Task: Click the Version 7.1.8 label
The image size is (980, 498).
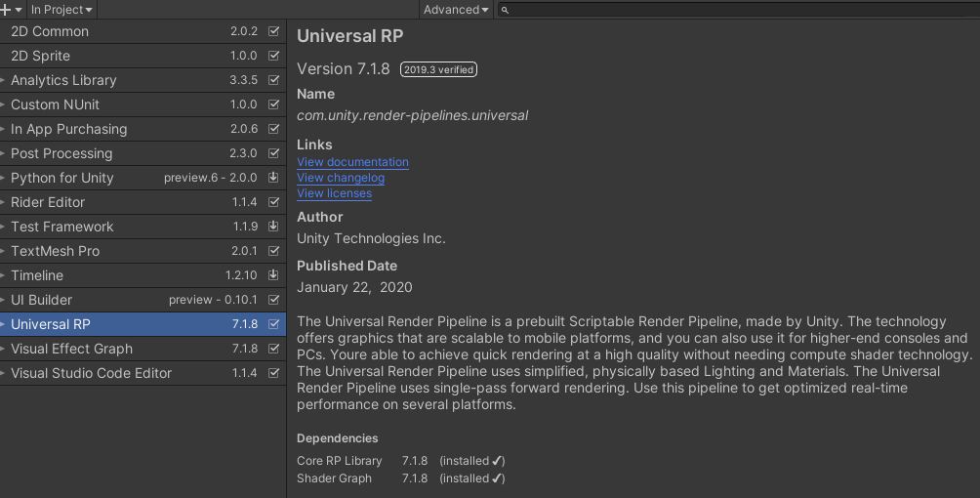Action: coord(344,68)
